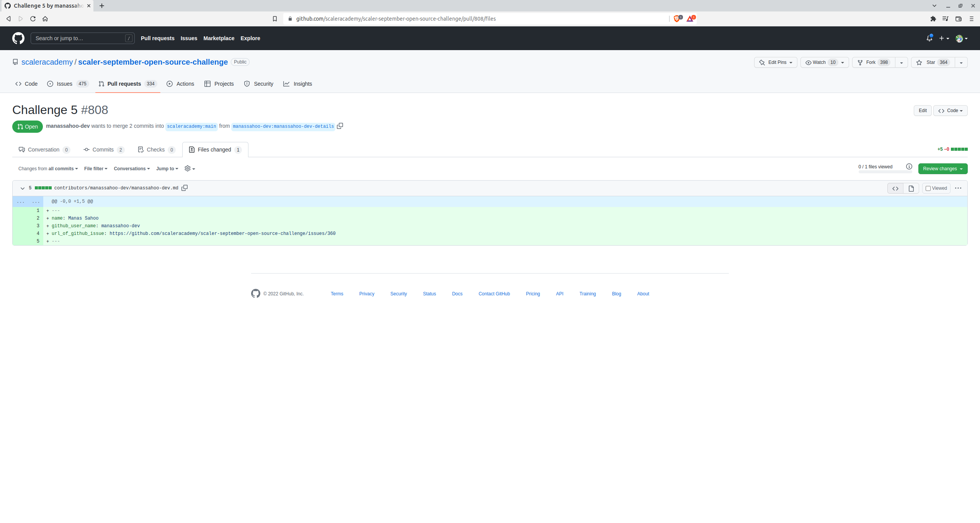Select the source diff view icon

(895, 188)
